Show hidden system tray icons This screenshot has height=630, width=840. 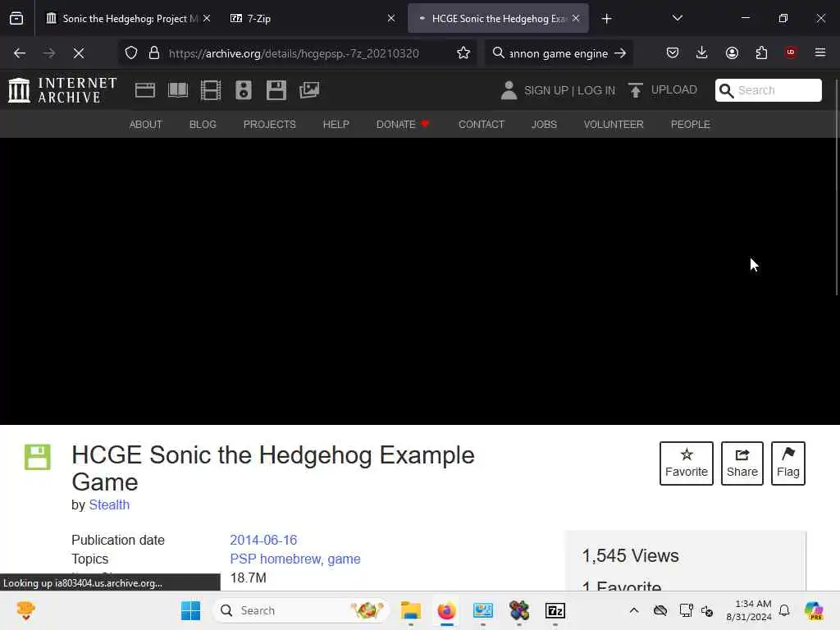[634, 610]
